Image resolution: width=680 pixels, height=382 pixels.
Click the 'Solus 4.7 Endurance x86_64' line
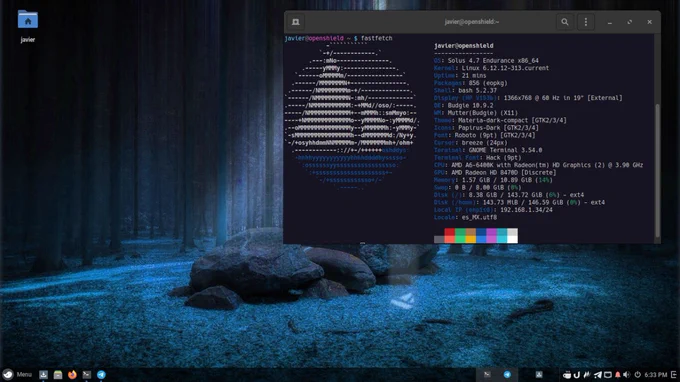486,61
